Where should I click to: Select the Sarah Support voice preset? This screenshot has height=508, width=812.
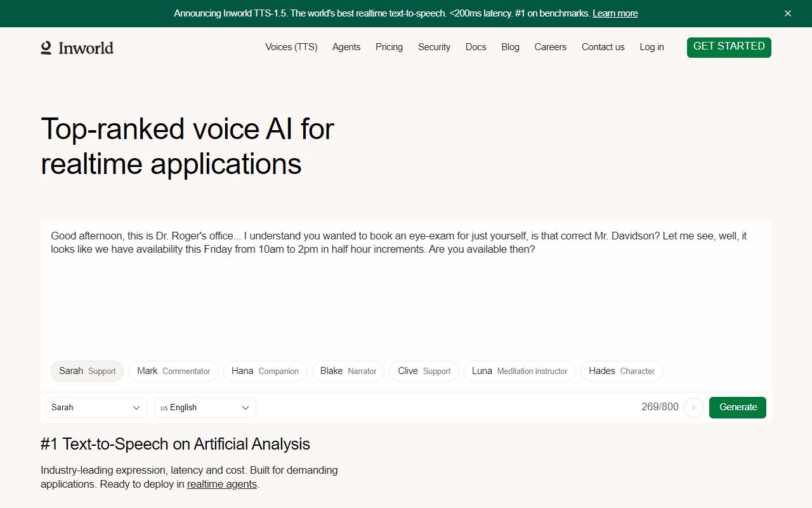point(87,371)
